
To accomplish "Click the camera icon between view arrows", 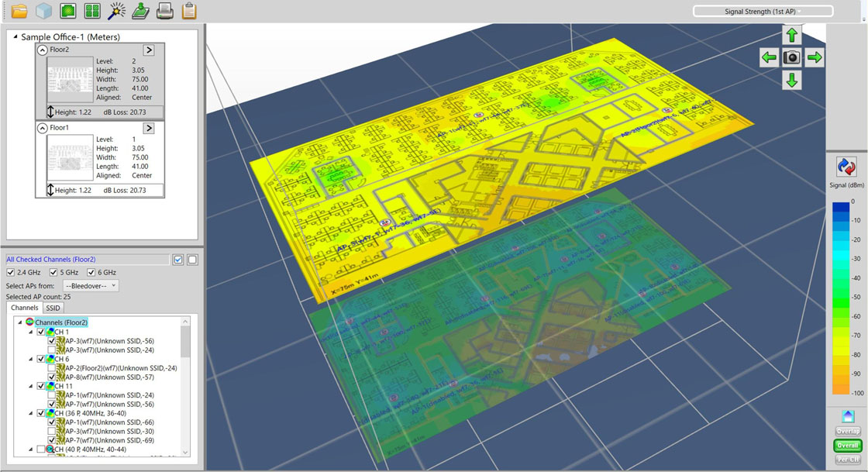I will pyautogui.click(x=791, y=57).
